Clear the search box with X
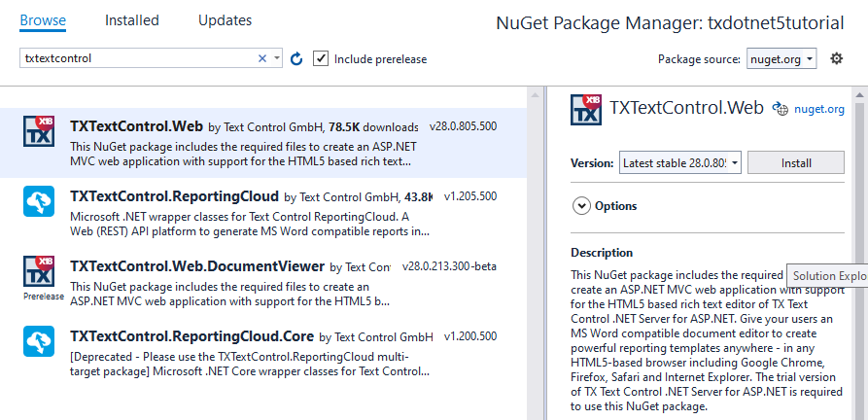 point(262,58)
